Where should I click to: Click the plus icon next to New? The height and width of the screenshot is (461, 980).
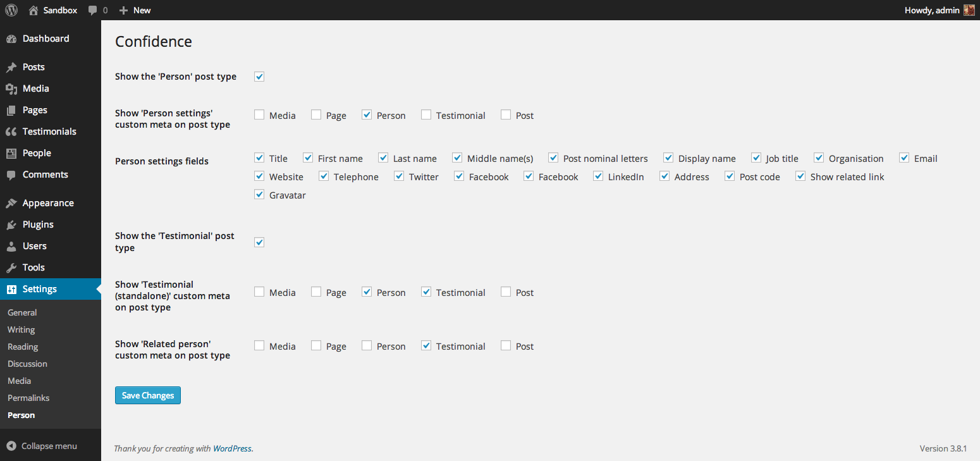(124, 10)
